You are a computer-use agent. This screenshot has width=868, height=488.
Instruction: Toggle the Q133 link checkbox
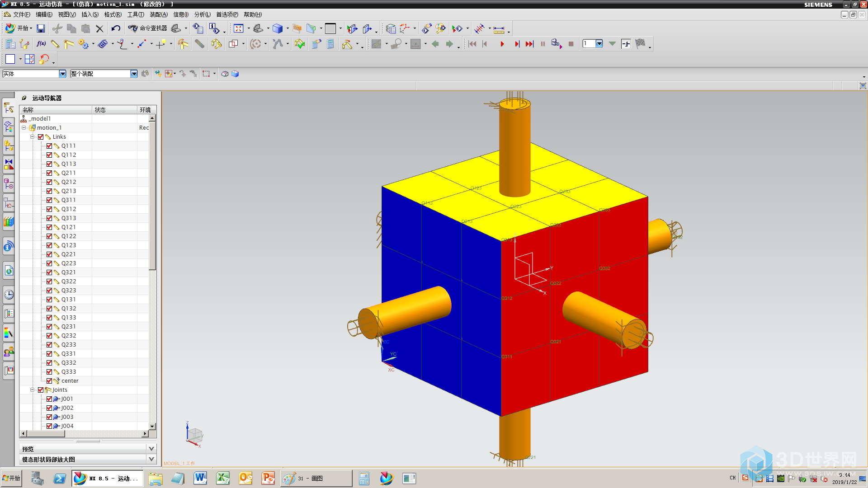click(x=49, y=318)
